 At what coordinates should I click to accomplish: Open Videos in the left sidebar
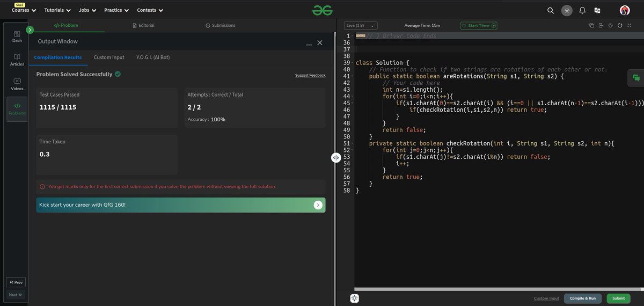pyautogui.click(x=17, y=84)
